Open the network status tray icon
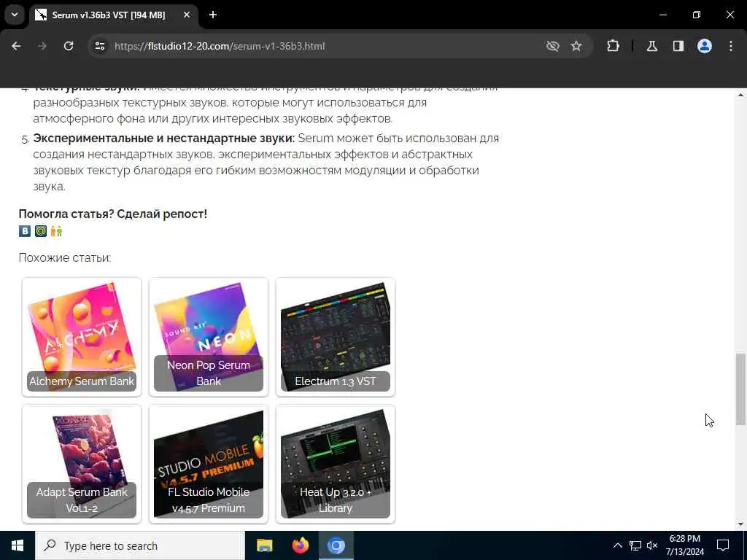Screen dimensions: 747x560 point(635,545)
